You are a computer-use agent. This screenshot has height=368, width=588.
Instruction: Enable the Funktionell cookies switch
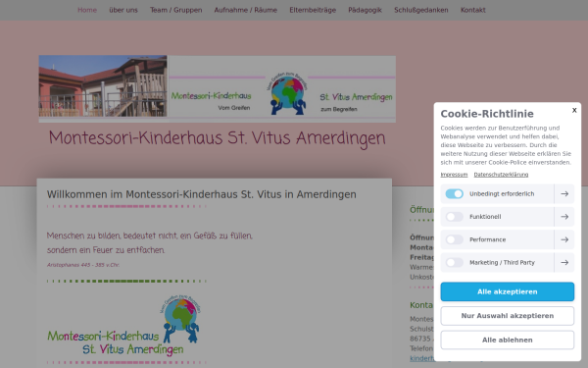tap(454, 217)
